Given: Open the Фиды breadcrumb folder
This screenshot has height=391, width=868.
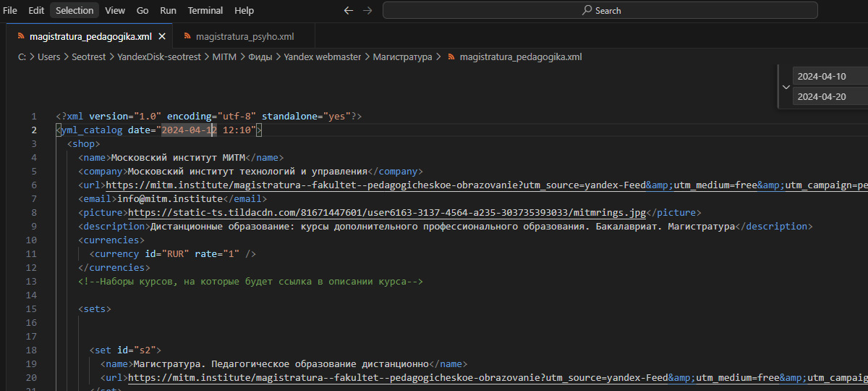Looking at the screenshot, I should point(260,56).
